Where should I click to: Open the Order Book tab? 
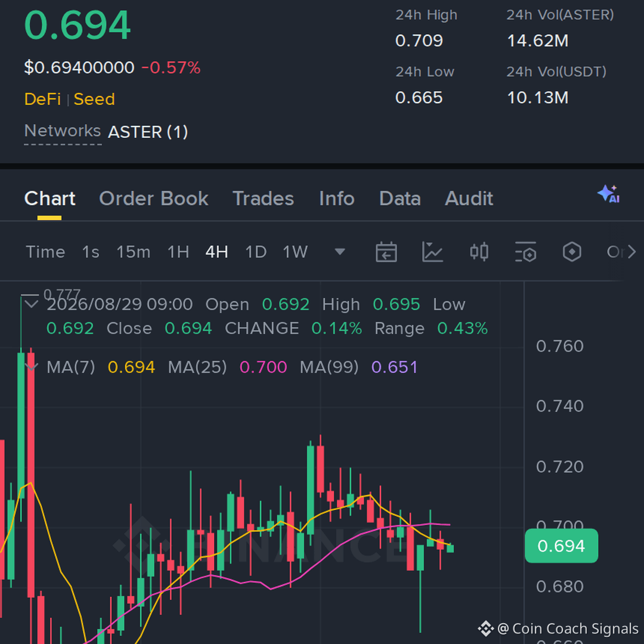[x=154, y=199]
